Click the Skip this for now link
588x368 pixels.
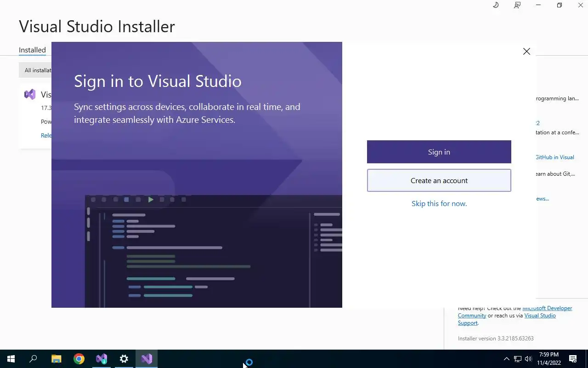(439, 203)
